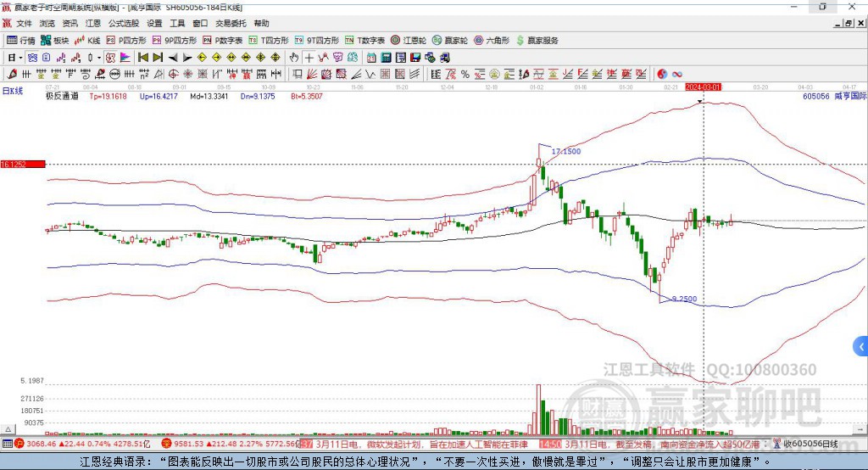The height and width of the screenshot is (470, 868).
Task: Click the Bt=5.3507 channel value
Action: coord(307,96)
